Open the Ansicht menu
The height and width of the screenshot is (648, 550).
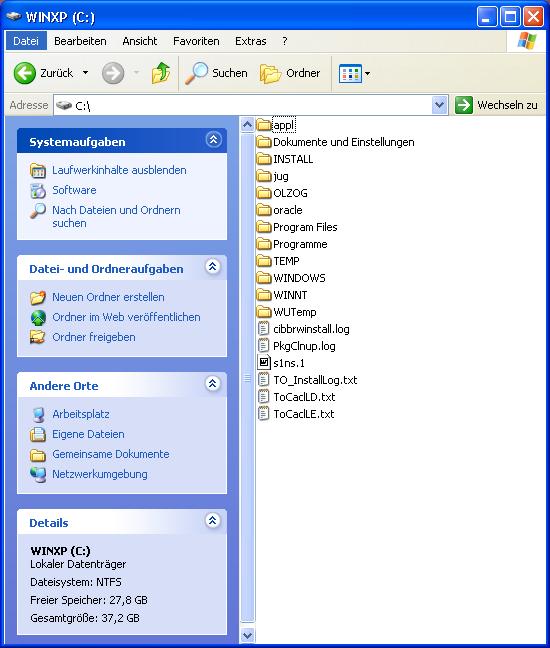(x=140, y=41)
